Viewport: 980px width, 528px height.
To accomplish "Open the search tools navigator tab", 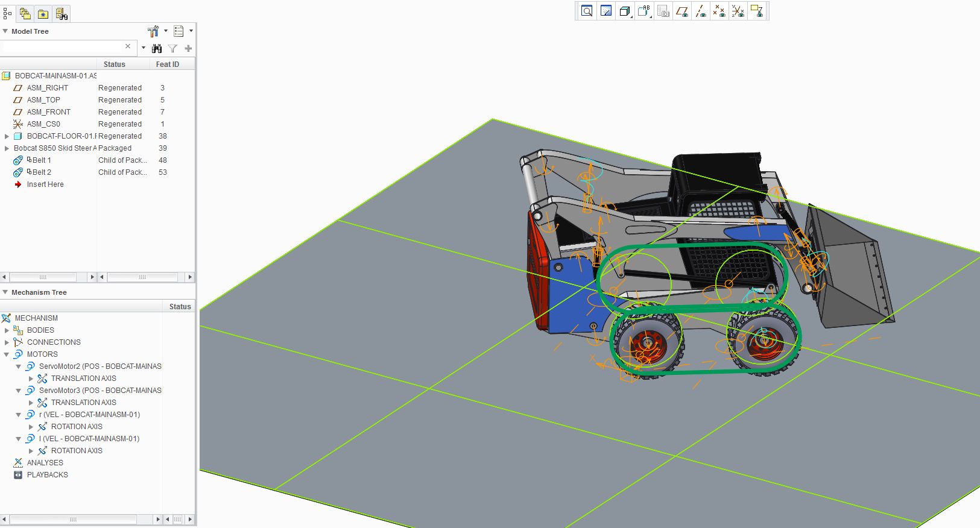I will (62, 13).
